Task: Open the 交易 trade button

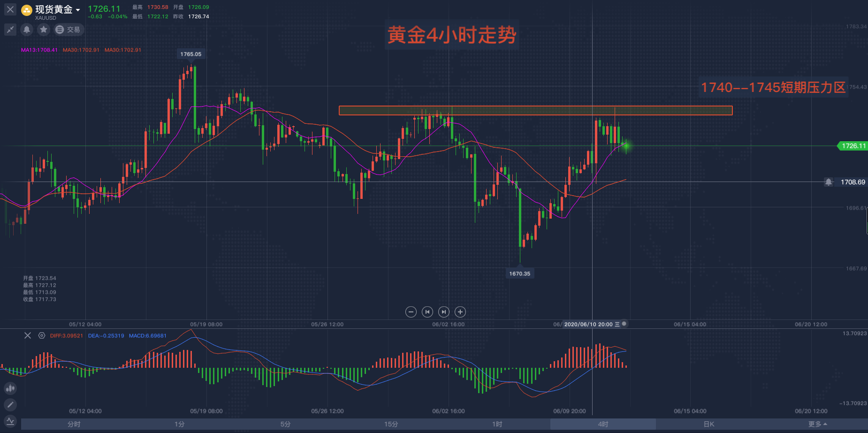Action: point(69,30)
